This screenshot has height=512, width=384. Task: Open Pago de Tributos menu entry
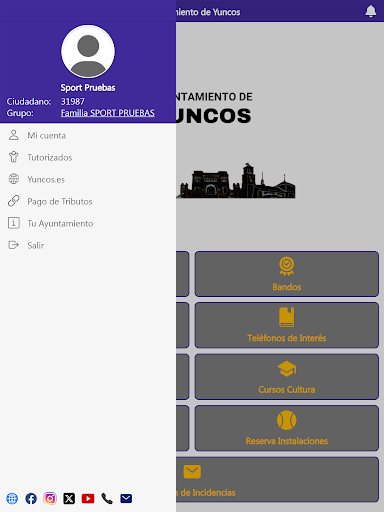point(88,201)
